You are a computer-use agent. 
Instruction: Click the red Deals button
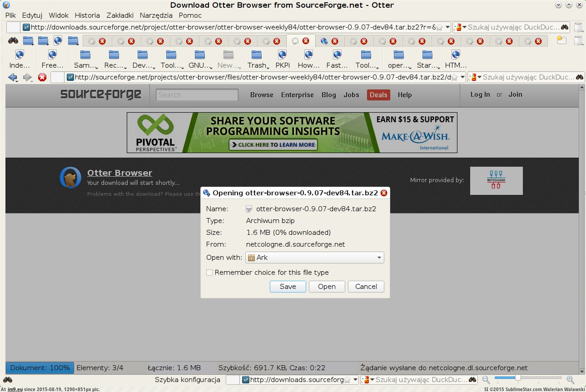[x=378, y=95]
